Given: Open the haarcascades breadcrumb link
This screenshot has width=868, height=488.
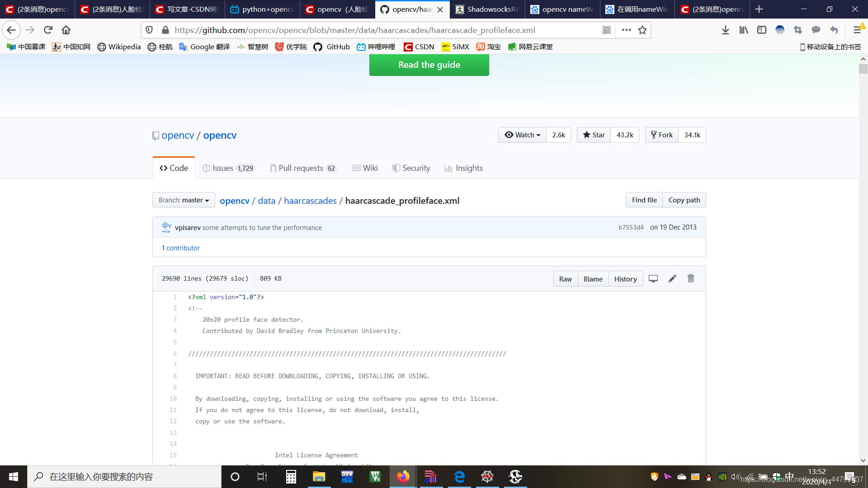Looking at the screenshot, I should point(310,201).
